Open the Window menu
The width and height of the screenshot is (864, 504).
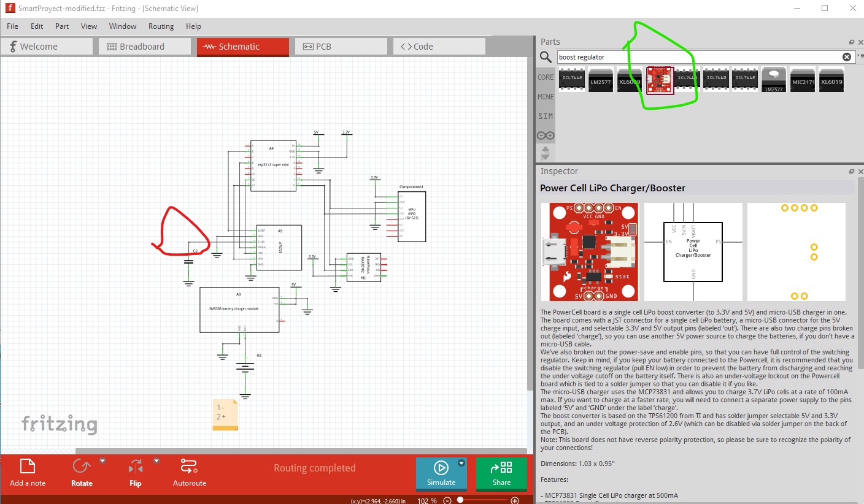(123, 26)
